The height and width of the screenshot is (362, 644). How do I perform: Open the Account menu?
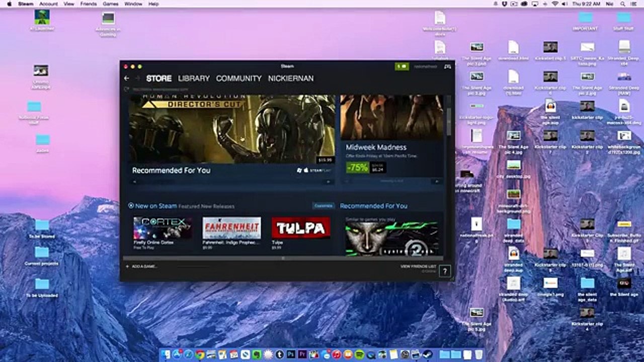coord(48,4)
